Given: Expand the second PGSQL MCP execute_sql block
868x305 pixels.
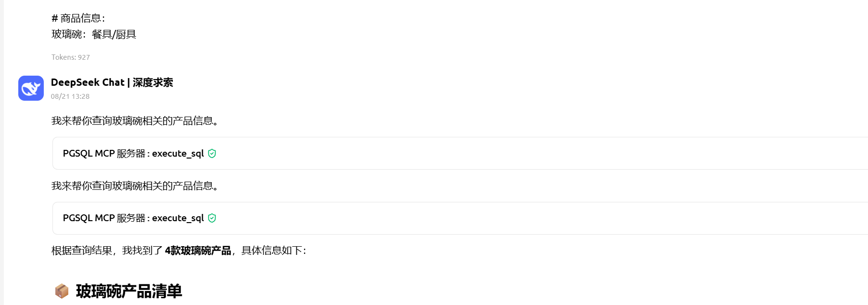Looking at the screenshot, I should (x=460, y=218).
